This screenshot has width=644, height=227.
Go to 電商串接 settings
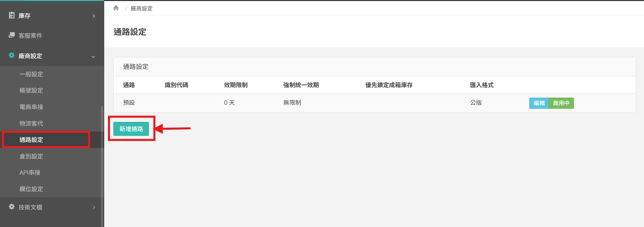pyautogui.click(x=31, y=107)
